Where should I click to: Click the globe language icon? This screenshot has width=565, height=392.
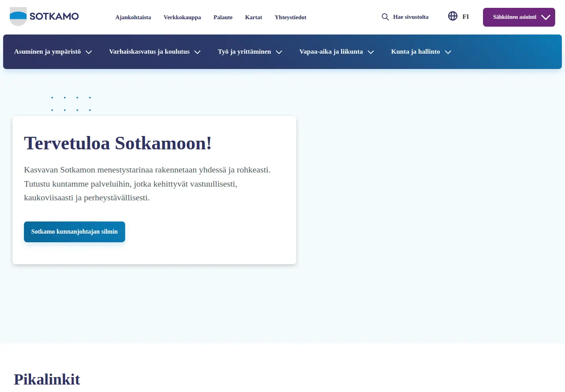[453, 16]
